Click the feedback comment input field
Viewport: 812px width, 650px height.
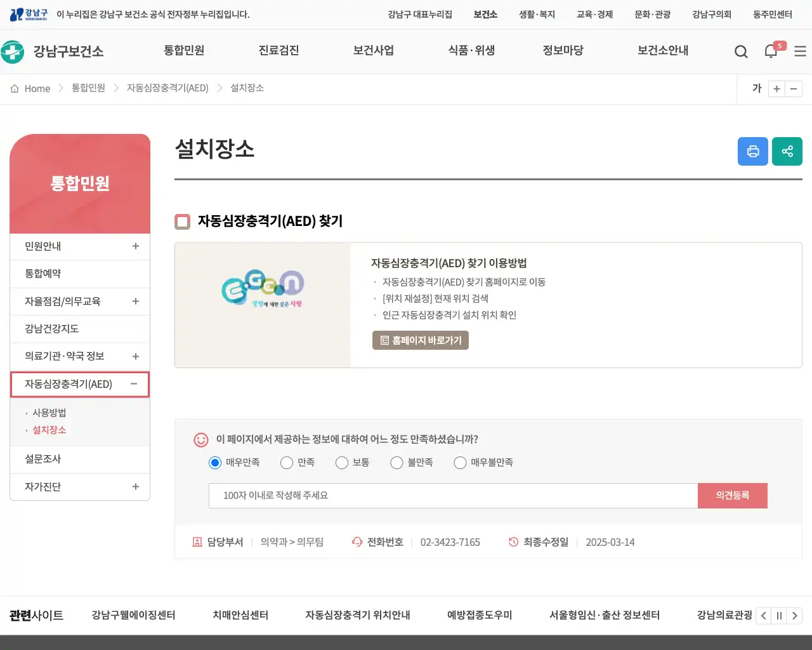pyautogui.click(x=452, y=496)
